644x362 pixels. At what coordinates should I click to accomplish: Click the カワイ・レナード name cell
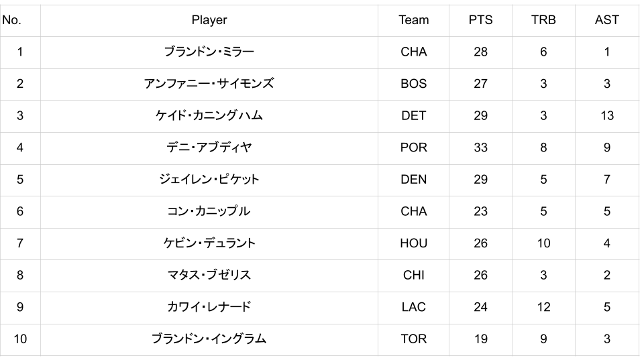209,307
